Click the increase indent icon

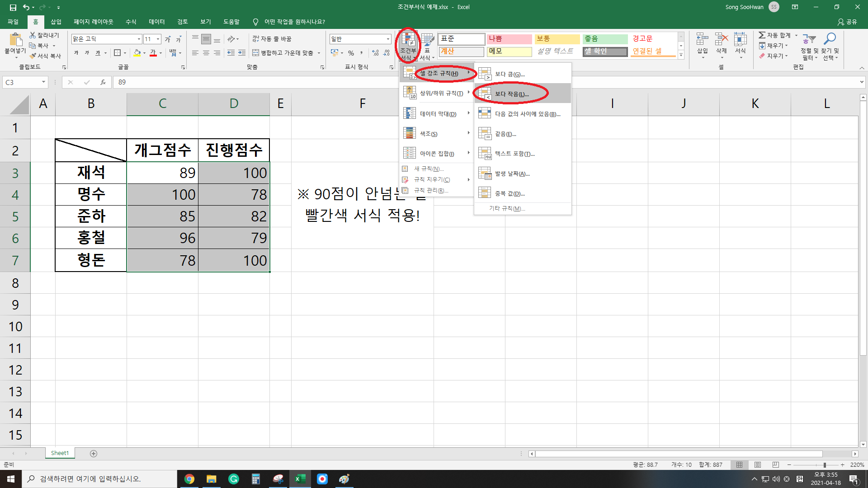pos(242,53)
